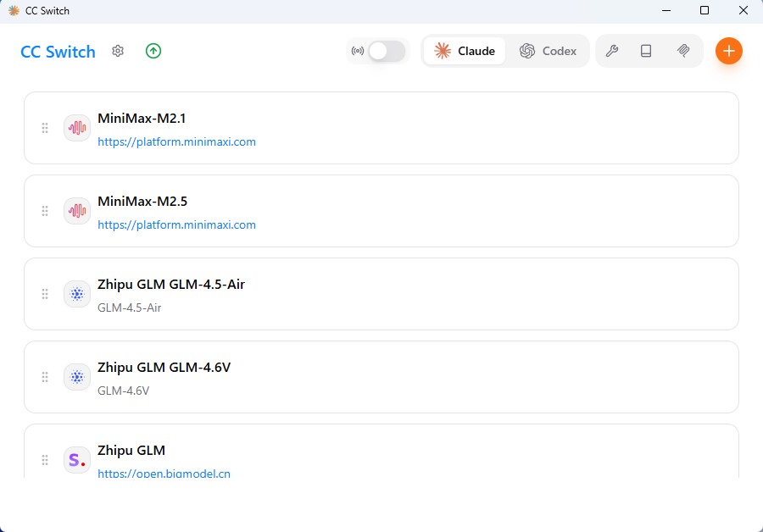
Task: Open the book icon in toolbar
Action: click(646, 51)
